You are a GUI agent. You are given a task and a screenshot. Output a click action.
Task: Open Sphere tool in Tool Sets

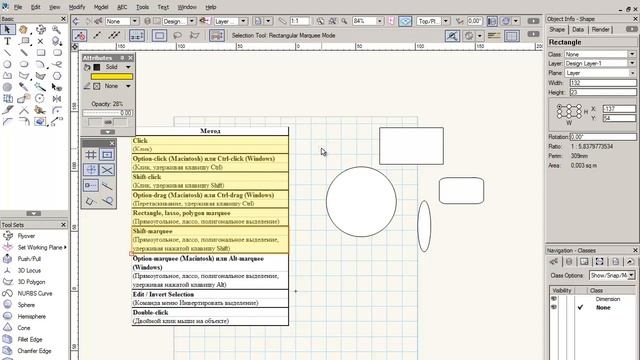(26, 305)
